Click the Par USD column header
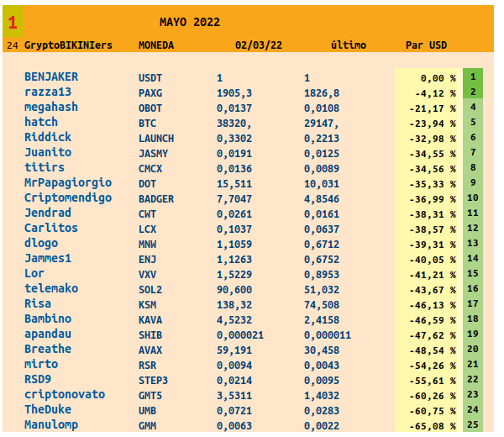The height and width of the screenshot is (437, 504). click(x=426, y=45)
